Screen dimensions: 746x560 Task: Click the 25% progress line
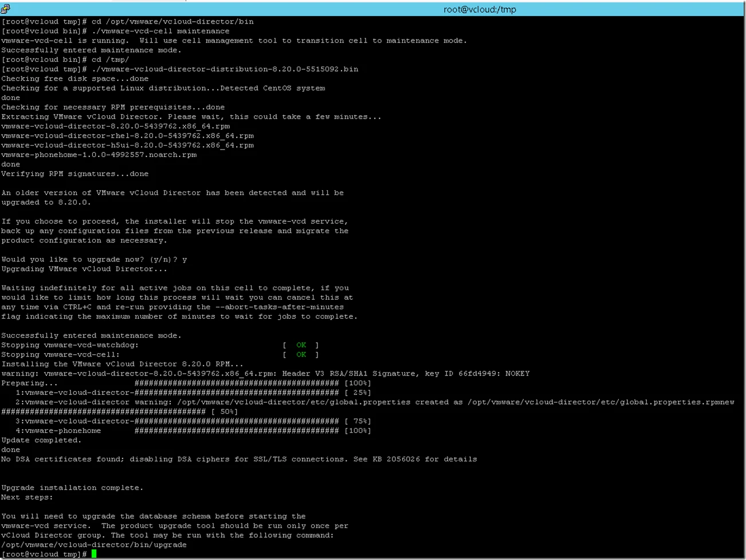193,393
